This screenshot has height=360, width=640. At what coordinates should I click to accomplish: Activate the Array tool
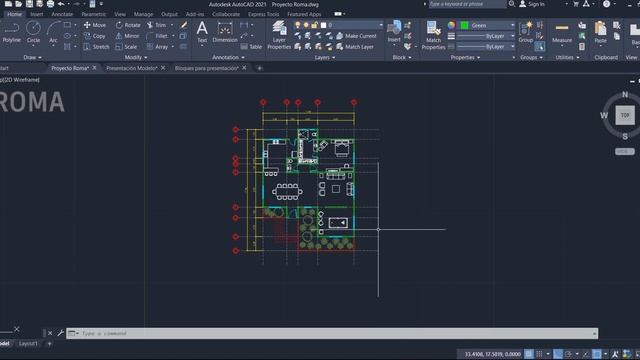click(157, 47)
